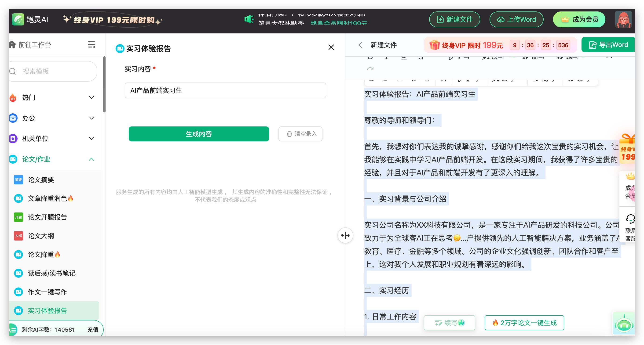Screen dimensions: 644x345
Task: Click 充值 link at sidebar bottom
Action: coord(93,330)
